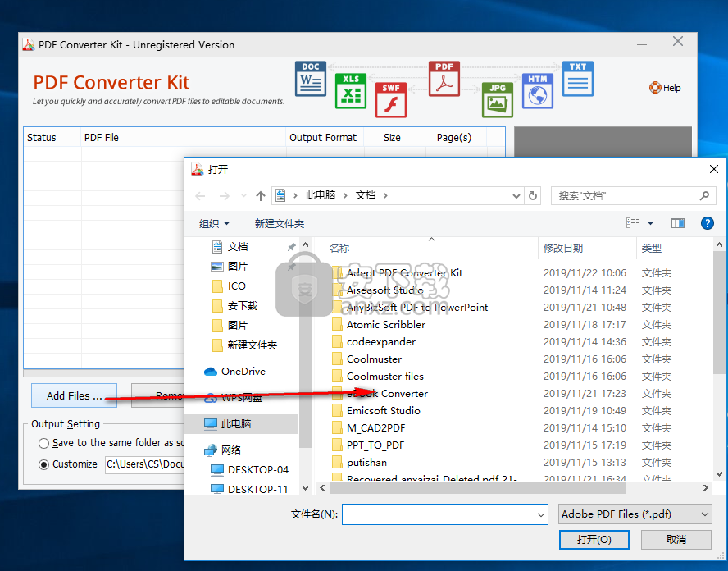
Task: Go forward in the Open dialog
Action: [225, 196]
